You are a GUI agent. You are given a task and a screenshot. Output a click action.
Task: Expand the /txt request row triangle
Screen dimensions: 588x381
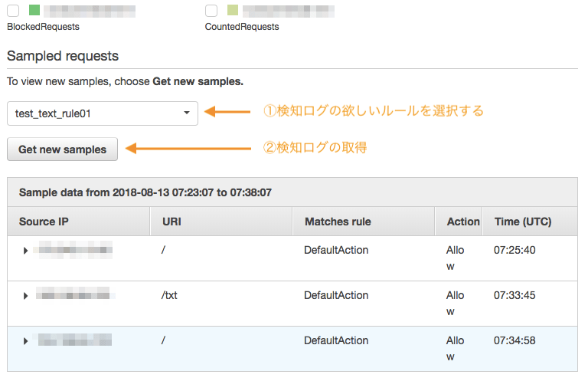click(x=26, y=296)
